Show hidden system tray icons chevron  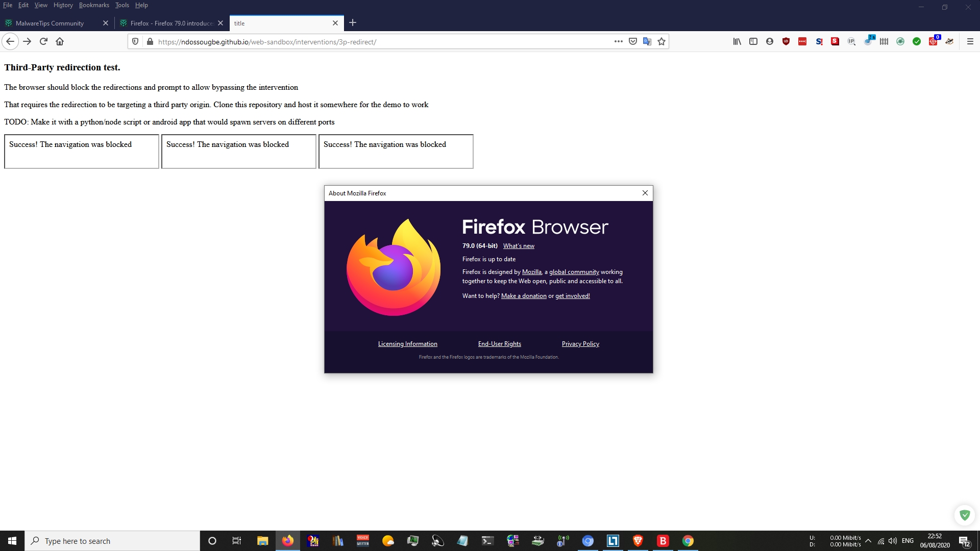pos(868,541)
